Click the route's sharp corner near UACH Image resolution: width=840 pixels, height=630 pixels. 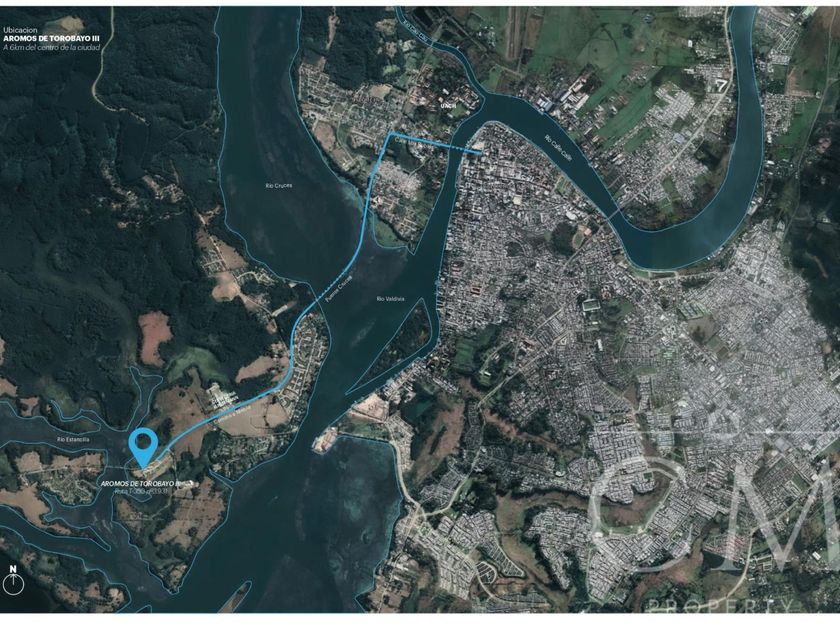tap(392, 133)
